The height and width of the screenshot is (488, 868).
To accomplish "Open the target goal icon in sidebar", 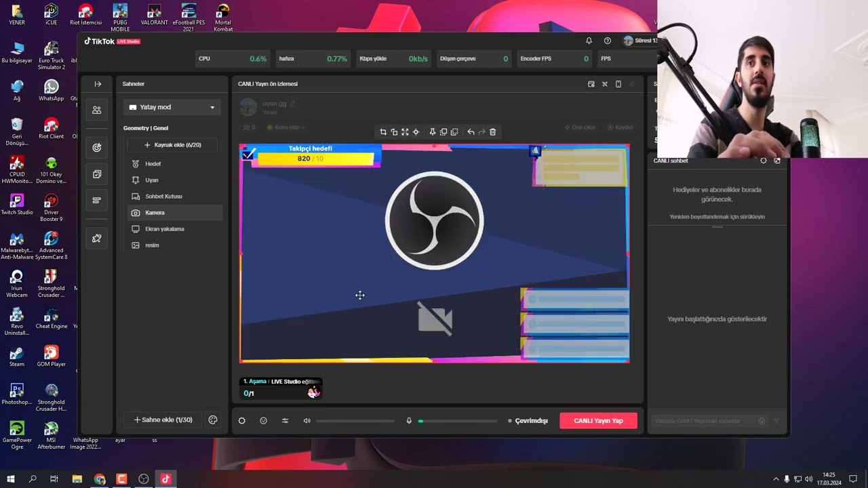I will pyautogui.click(x=97, y=147).
